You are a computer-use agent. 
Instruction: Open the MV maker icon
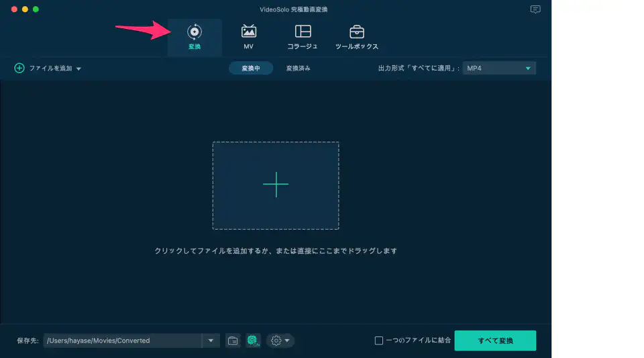pos(248,32)
